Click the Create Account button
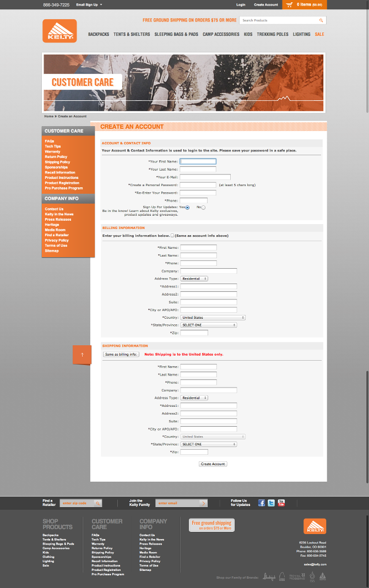Viewport: 369px width, 588px height. tap(213, 464)
